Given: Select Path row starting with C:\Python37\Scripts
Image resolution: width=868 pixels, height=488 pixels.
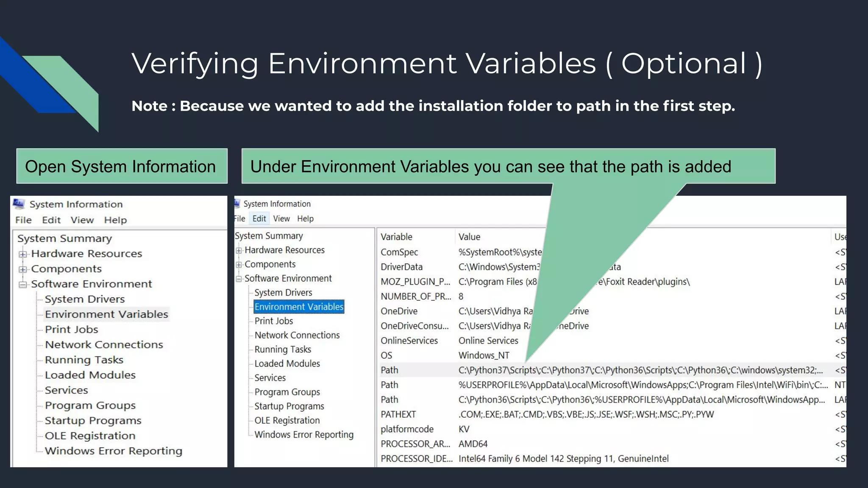Looking at the screenshot, I should coord(611,370).
